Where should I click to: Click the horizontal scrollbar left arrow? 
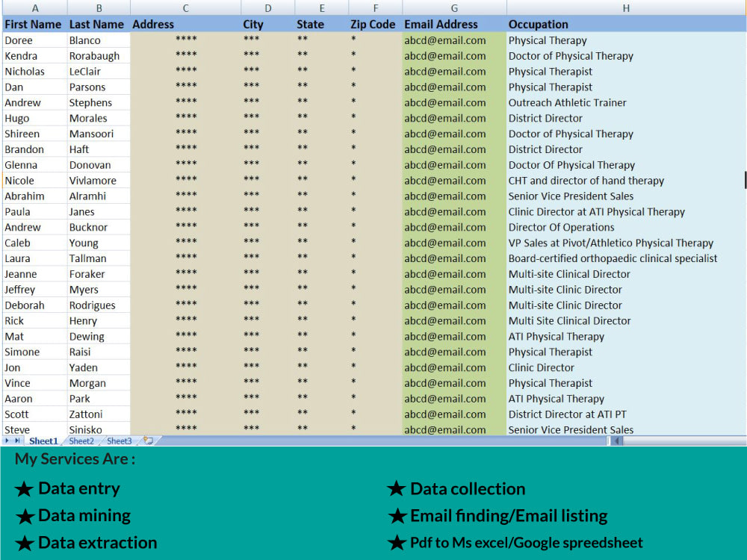pyautogui.click(x=618, y=441)
